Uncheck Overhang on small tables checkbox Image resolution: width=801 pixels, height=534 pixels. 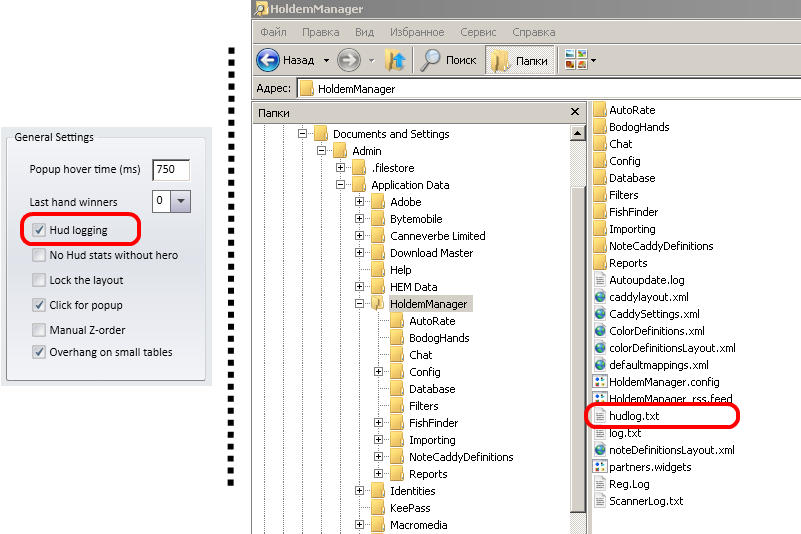tap(39, 352)
